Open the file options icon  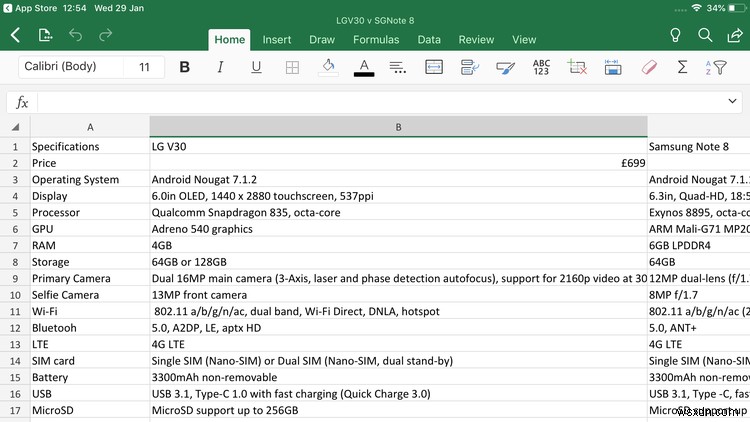45,35
